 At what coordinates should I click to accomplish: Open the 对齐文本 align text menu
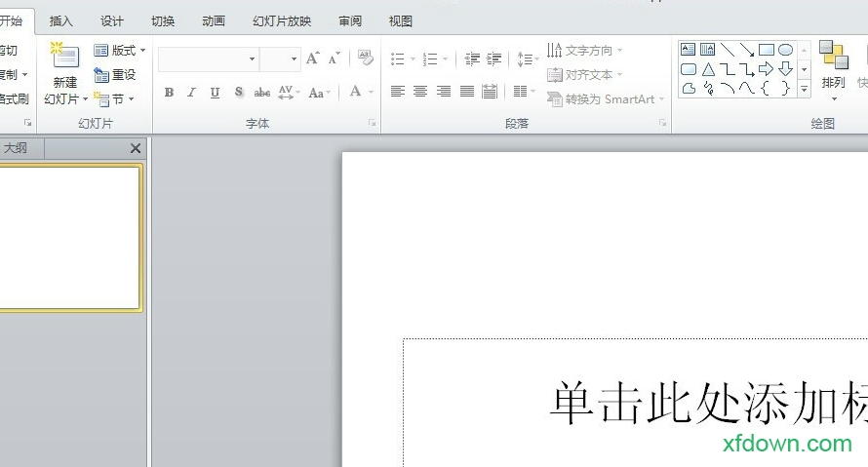pyautogui.click(x=584, y=74)
